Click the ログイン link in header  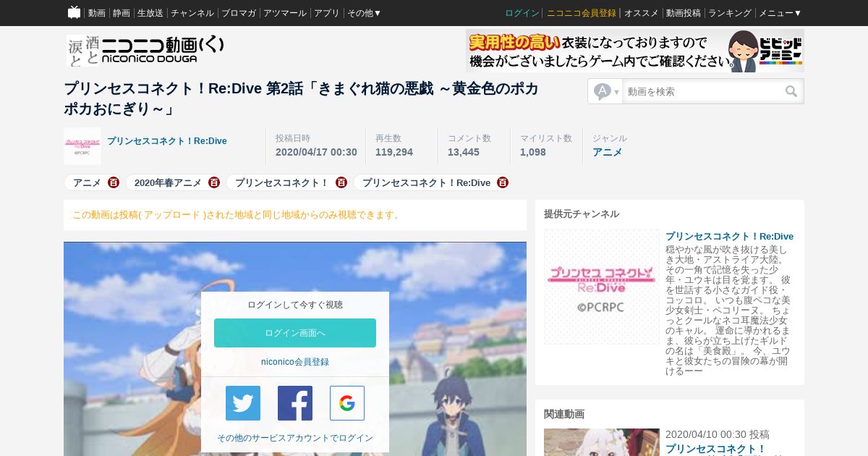click(x=522, y=13)
